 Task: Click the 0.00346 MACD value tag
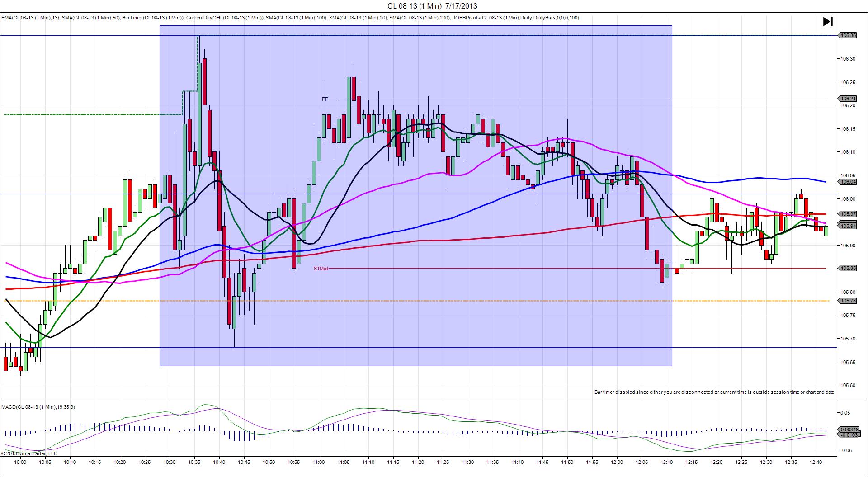848,430
